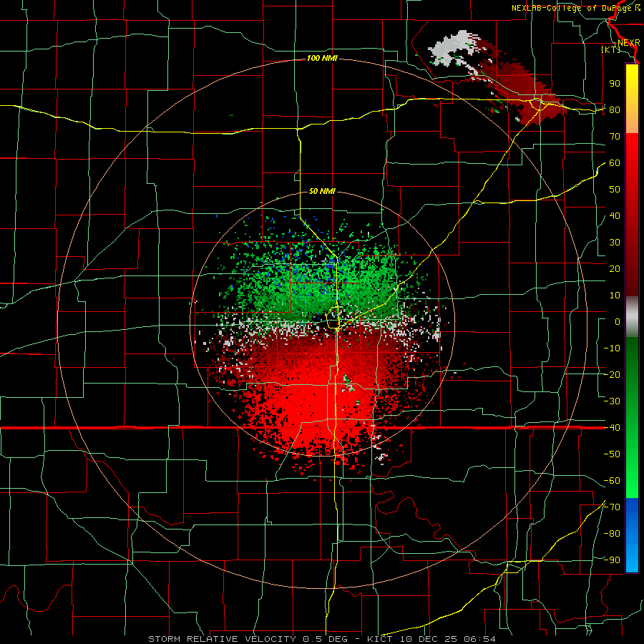Select the positive 90 scale label
The width and height of the screenshot is (644, 644).
[x=615, y=84]
